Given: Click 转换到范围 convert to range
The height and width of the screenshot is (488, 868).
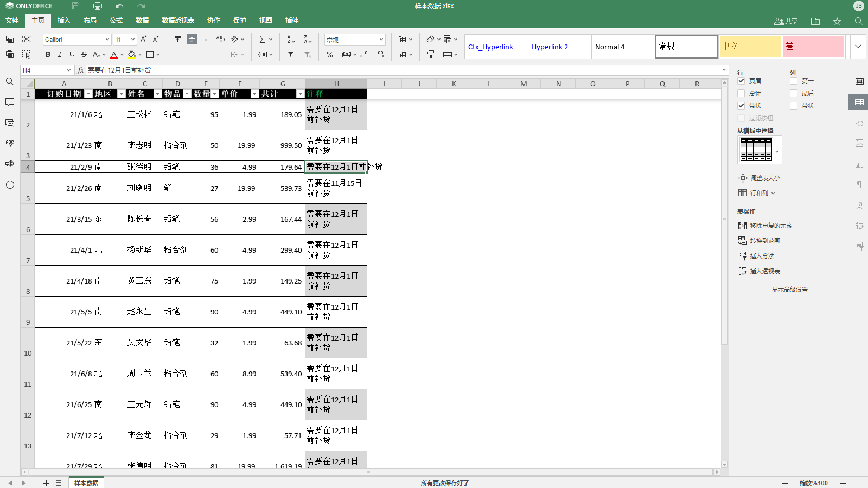Looking at the screenshot, I should click(x=759, y=241).
